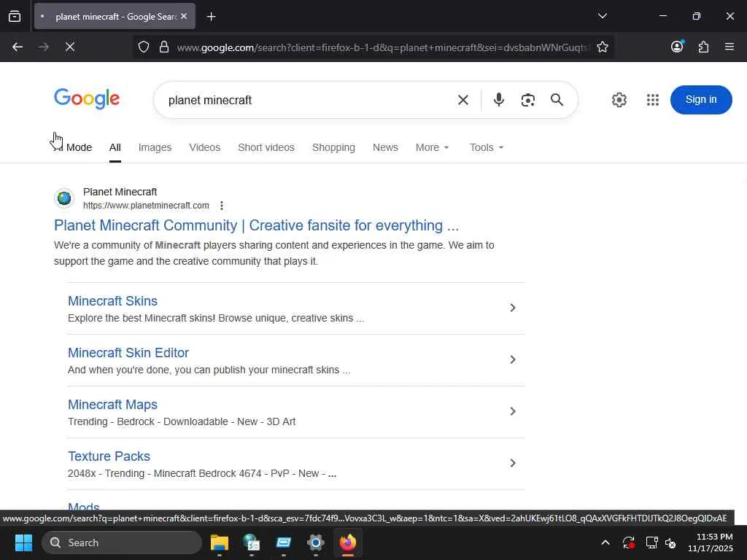
Task: Open a new tab with plus icon
Action: point(211,17)
